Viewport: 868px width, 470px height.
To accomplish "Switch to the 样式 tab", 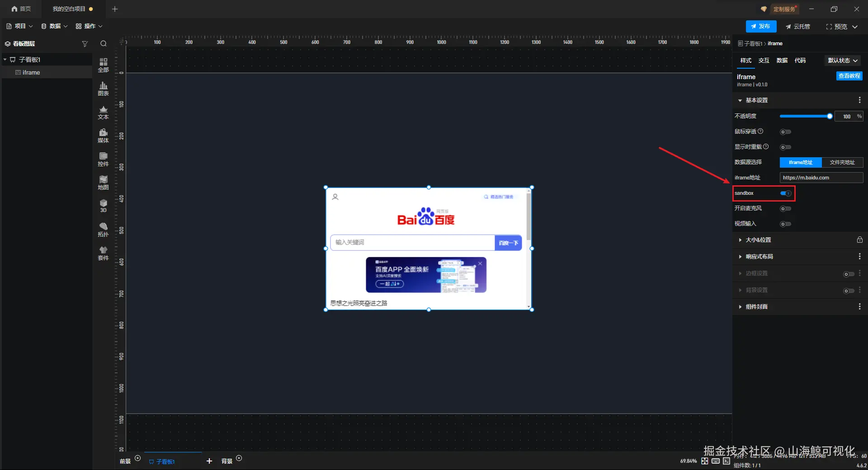I will [x=745, y=61].
